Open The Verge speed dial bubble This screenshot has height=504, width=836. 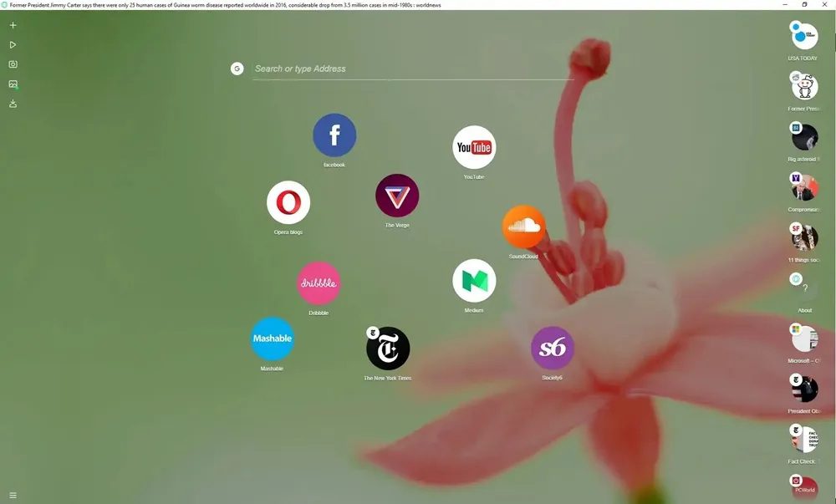tap(397, 196)
